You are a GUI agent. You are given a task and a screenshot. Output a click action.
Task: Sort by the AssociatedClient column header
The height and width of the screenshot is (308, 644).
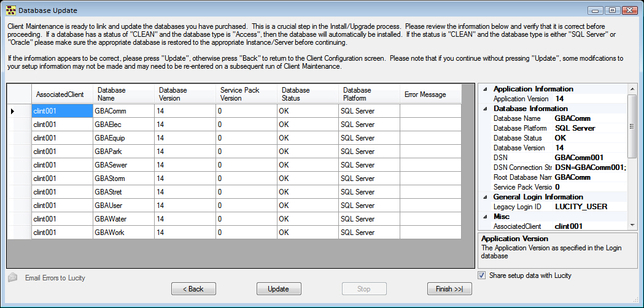(x=63, y=94)
